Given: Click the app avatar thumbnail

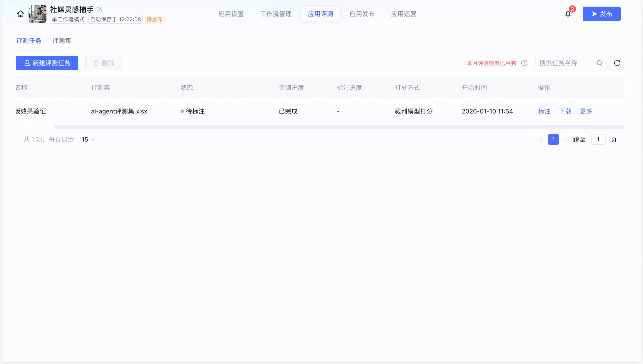Looking at the screenshot, I should [x=37, y=14].
